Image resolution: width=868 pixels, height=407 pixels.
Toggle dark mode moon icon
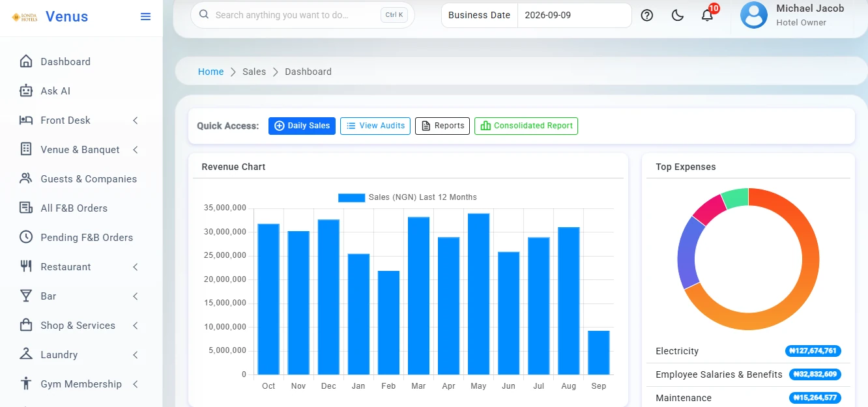(678, 16)
